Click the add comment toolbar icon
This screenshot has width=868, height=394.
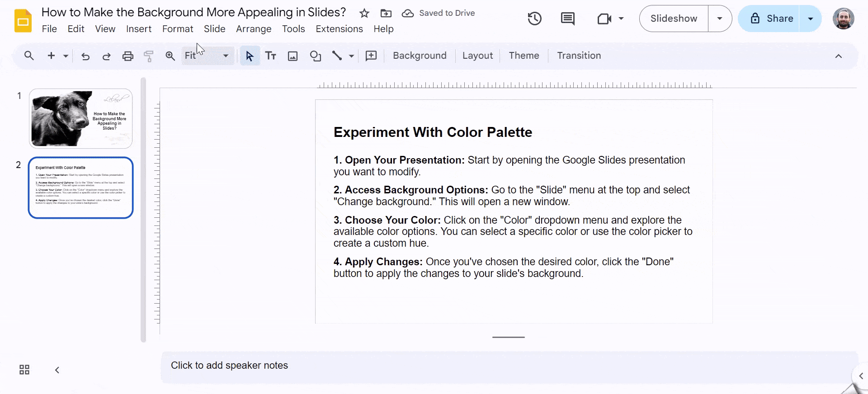point(371,56)
